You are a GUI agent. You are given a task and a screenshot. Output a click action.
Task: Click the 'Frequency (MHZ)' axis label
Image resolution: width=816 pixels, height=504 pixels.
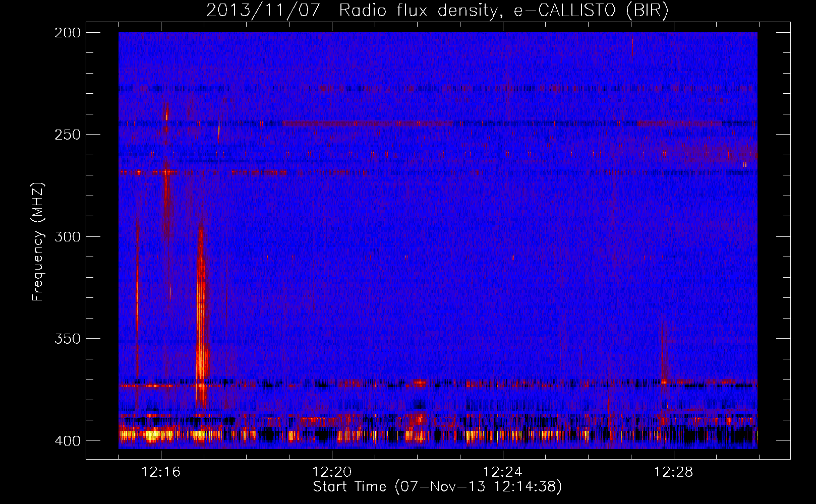38,241
